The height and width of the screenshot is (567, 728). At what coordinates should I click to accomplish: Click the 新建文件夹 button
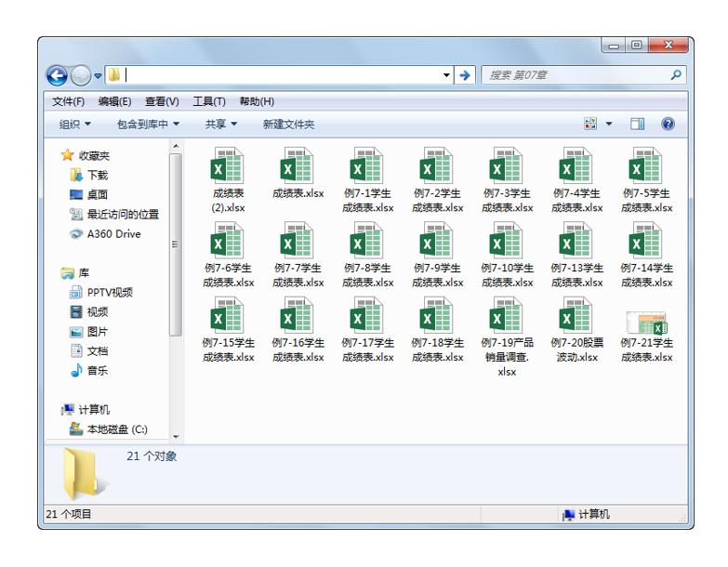click(x=288, y=125)
